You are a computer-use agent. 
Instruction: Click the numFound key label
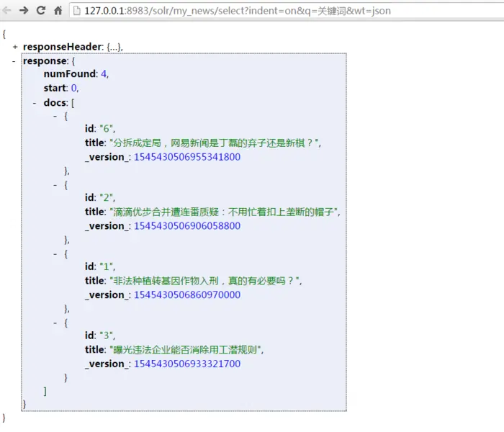tap(69, 74)
